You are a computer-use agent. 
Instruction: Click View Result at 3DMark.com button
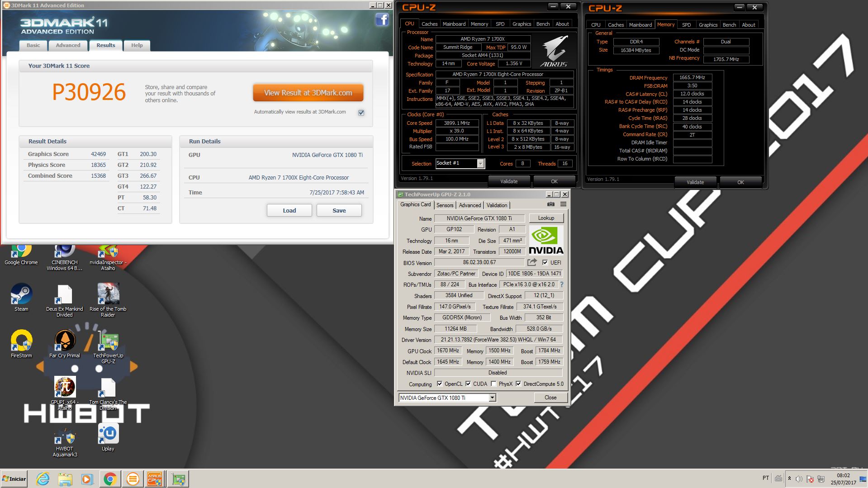[308, 93]
